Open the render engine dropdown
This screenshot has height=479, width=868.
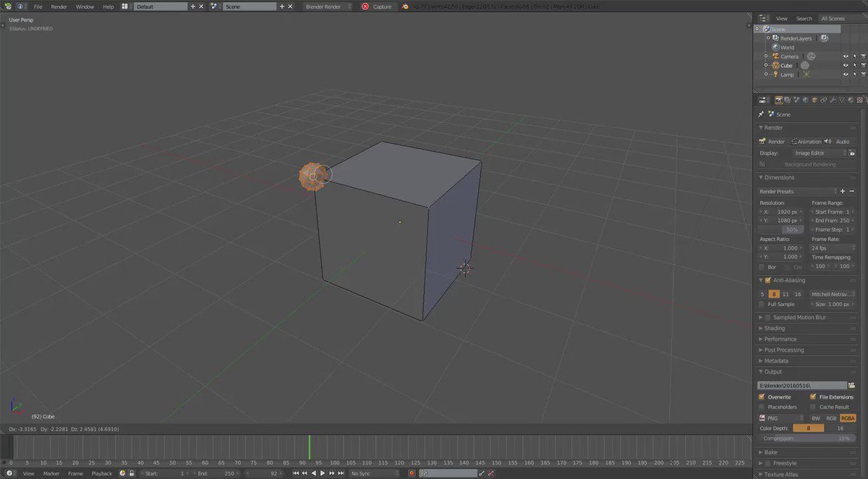(x=328, y=7)
